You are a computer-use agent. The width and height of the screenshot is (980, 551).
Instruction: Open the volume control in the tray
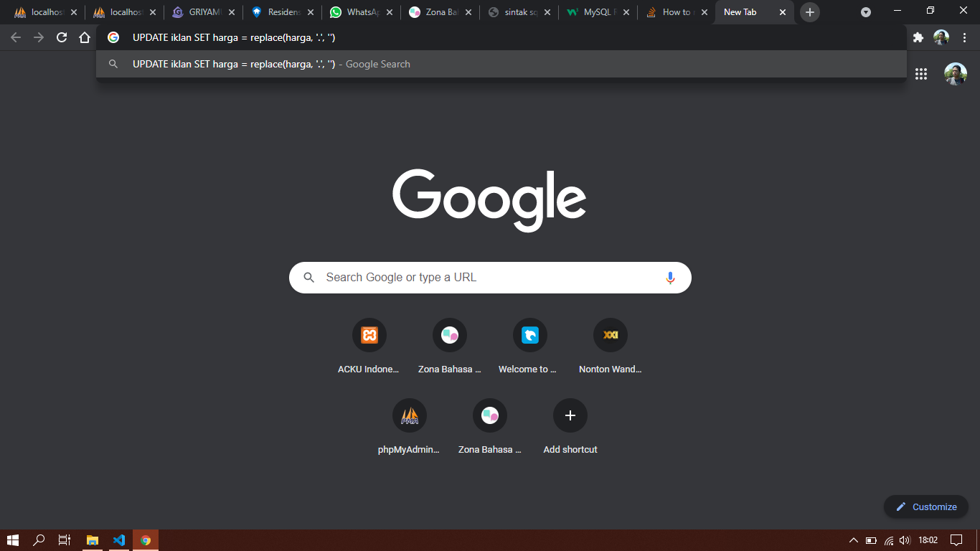click(x=905, y=540)
